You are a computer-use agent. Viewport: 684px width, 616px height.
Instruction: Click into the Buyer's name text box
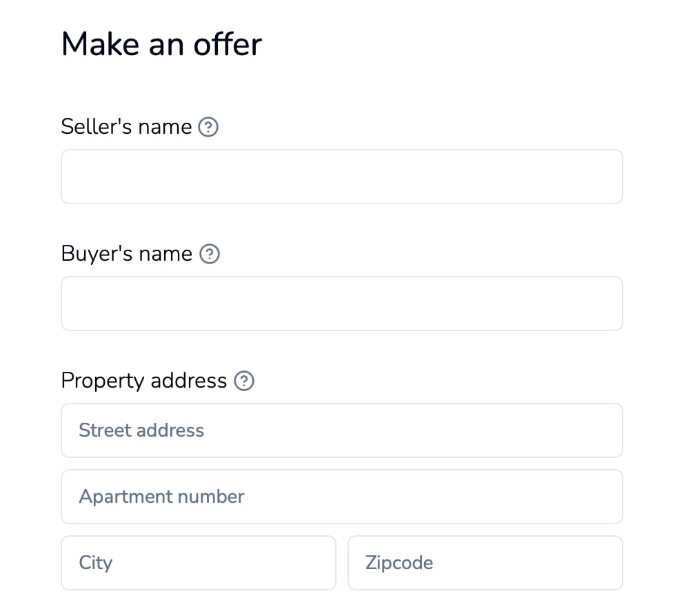click(342, 304)
